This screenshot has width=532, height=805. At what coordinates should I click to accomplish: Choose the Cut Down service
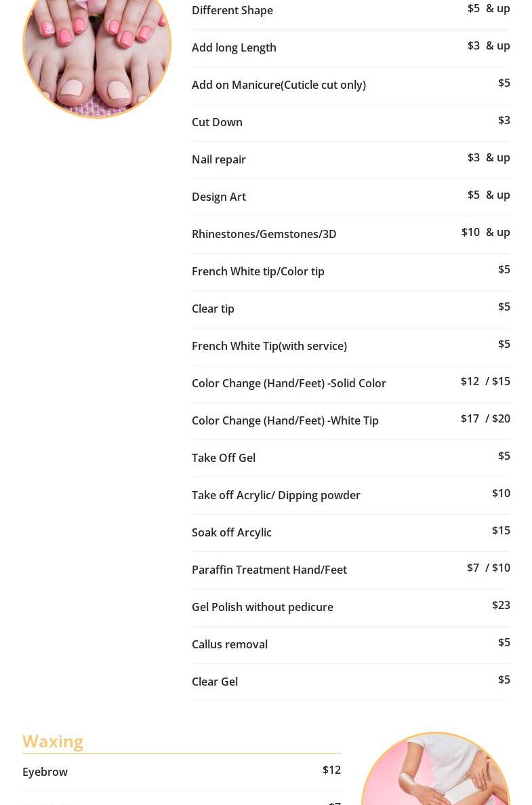coord(217,122)
